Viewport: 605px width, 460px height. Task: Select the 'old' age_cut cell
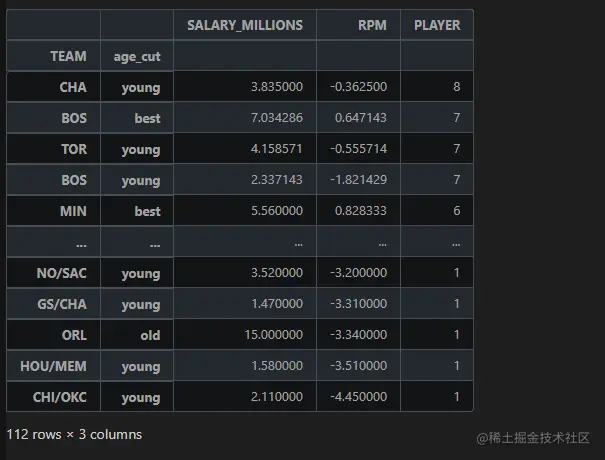pos(150,335)
